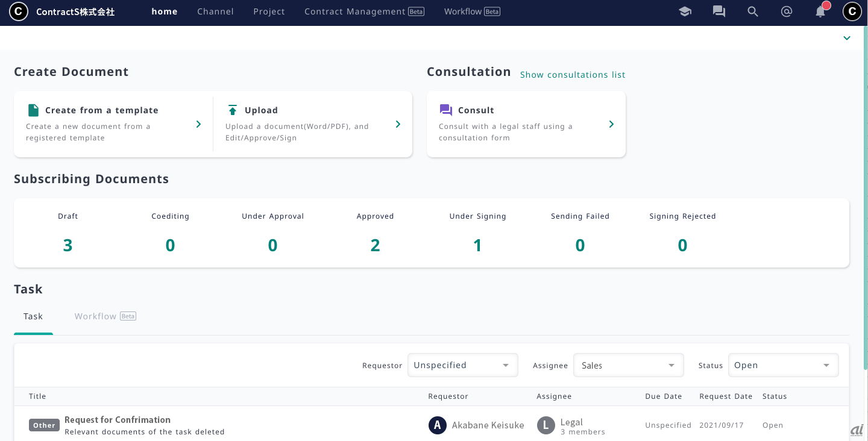Image resolution: width=868 pixels, height=441 pixels.
Task: Open the chat messages icon in header
Action: [719, 11]
